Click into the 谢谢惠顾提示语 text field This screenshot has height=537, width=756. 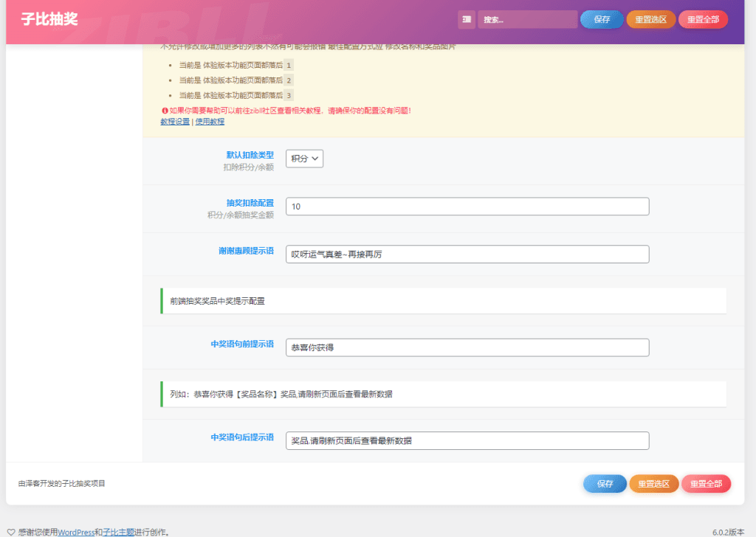tap(467, 254)
